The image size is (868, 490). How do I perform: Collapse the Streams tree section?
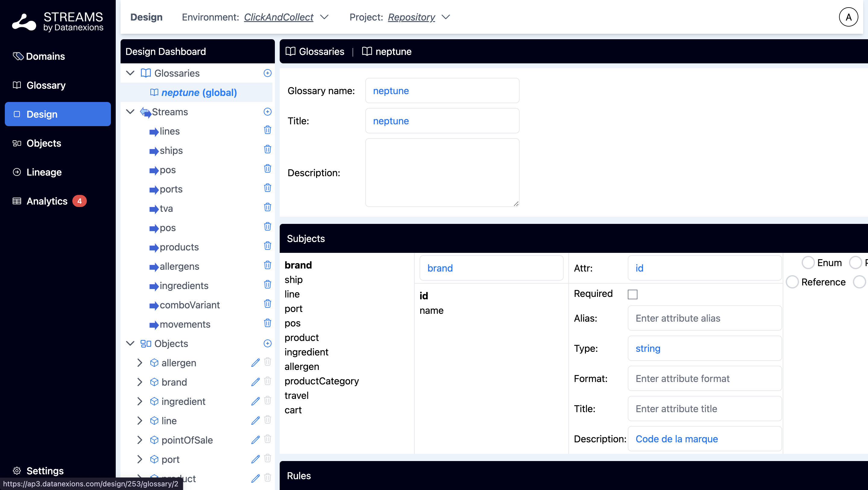coord(130,112)
